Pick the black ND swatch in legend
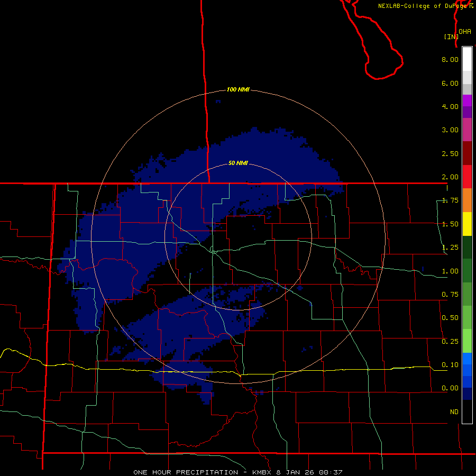Image resolution: width=476 pixels, height=476 pixels. (x=467, y=411)
